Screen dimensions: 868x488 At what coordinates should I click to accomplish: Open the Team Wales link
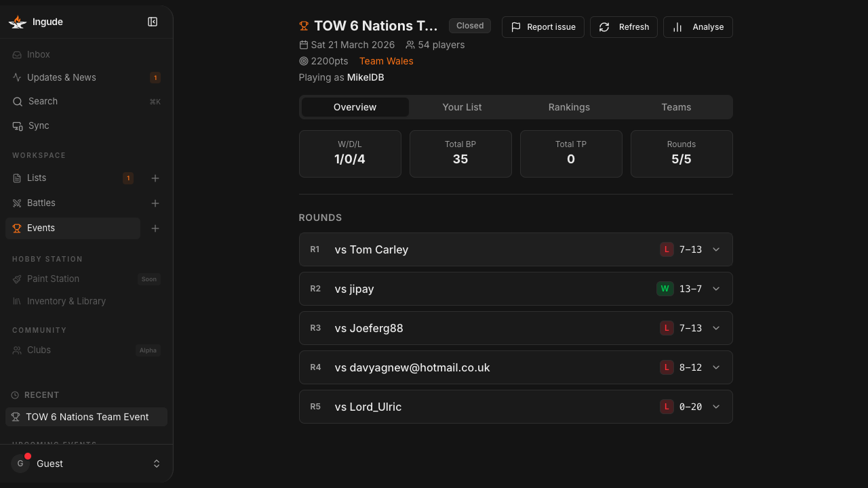(386, 61)
